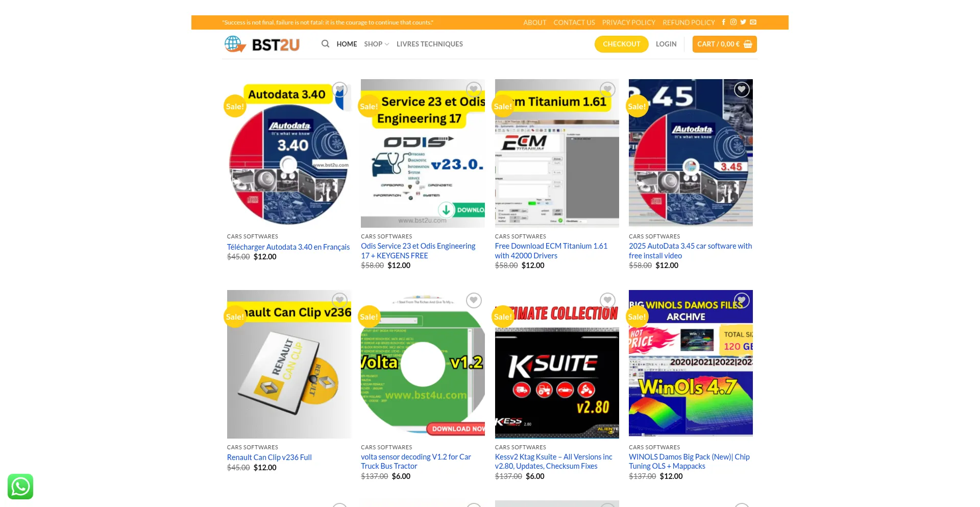Image resolution: width=980 pixels, height=507 pixels.
Task: Click the email envelope icon in top bar
Action: pos(753,22)
